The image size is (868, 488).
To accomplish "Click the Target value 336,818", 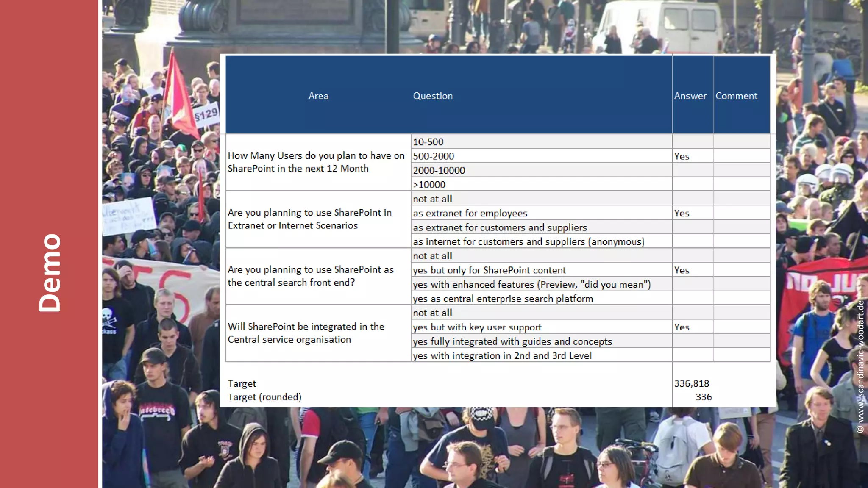I will [692, 383].
